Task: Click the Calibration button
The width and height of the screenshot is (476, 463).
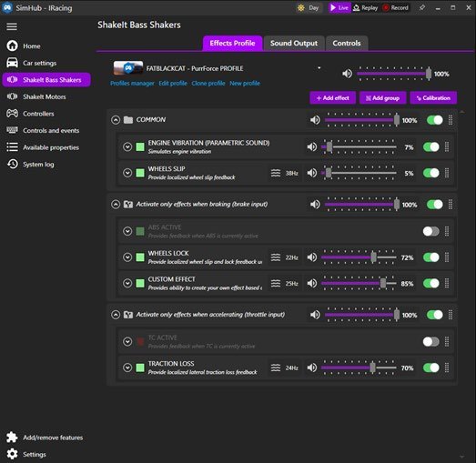Action: point(433,98)
